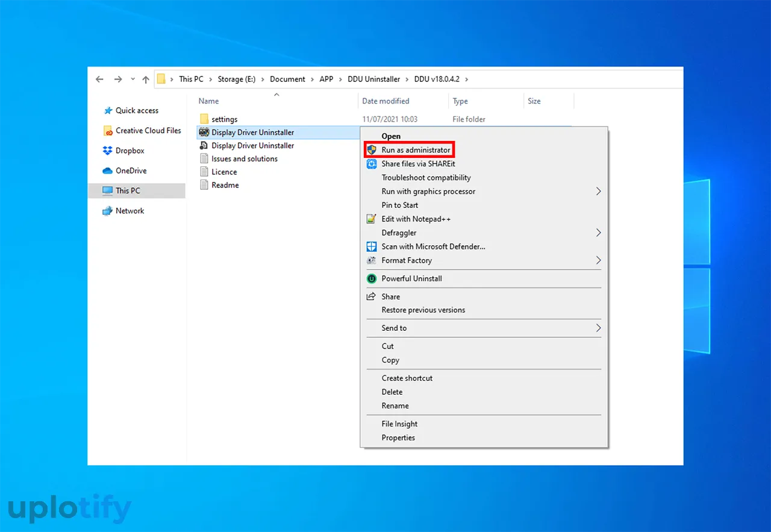Screen dimensions: 771x532
Task: Go up one folder level arrow
Action: coord(146,79)
